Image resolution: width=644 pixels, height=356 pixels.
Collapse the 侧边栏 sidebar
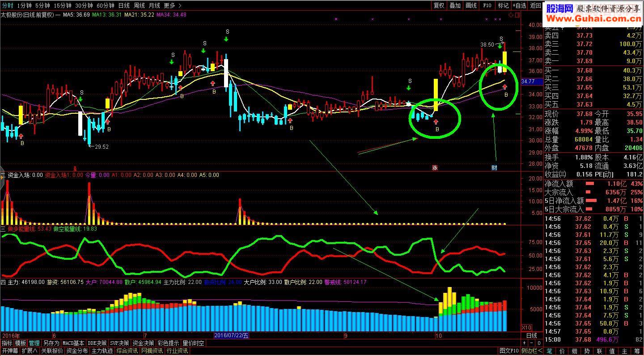click(532, 351)
